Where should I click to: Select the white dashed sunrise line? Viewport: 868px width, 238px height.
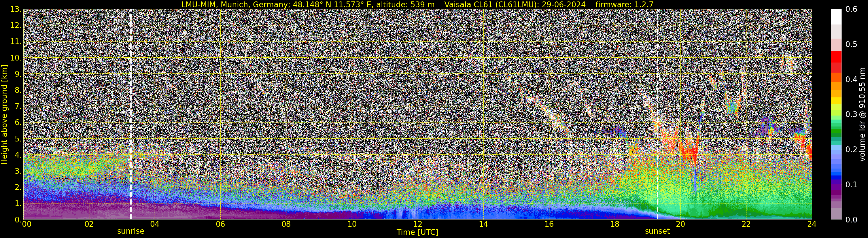[x=131, y=115]
